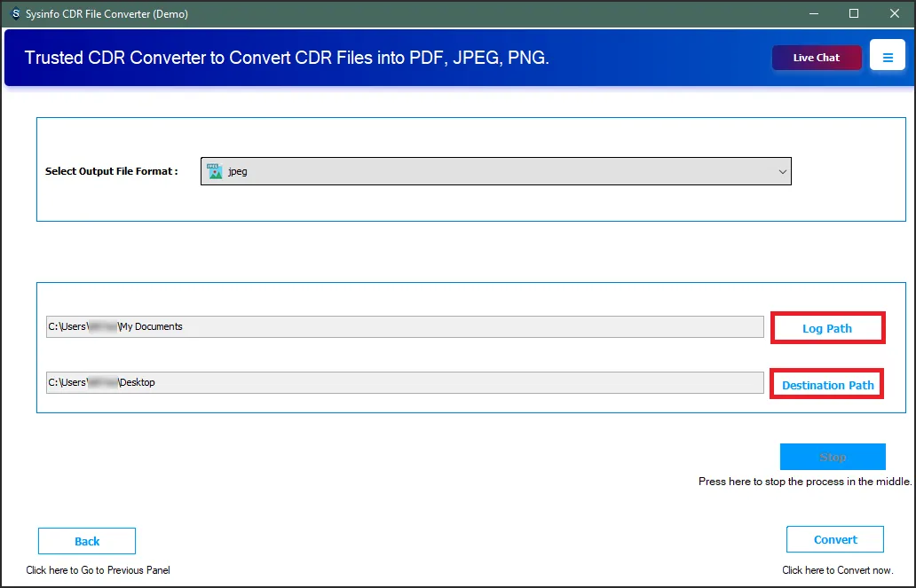916x588 pixels.
Task: Click the My Documents log path field
Action: click(x=405, y=326)
